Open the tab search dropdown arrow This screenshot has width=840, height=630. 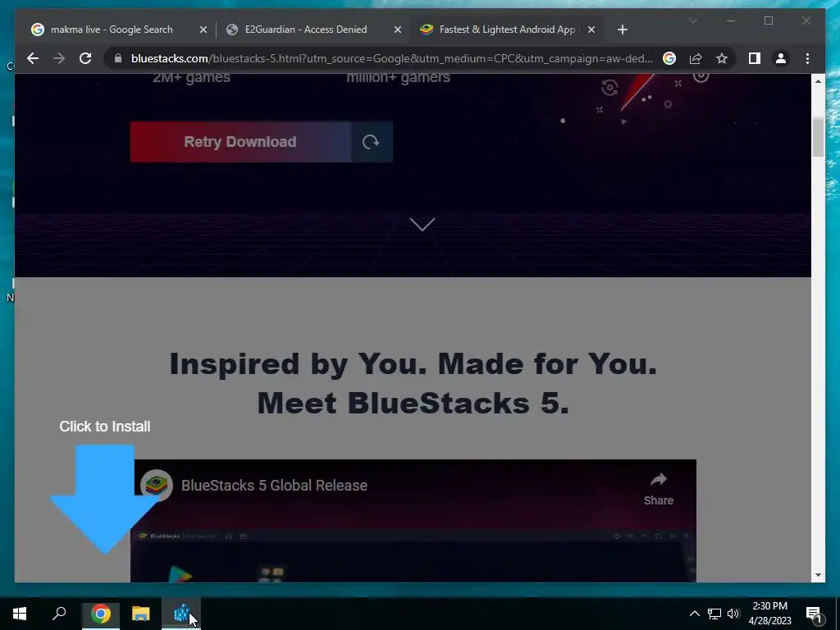(x=692, y=21)
